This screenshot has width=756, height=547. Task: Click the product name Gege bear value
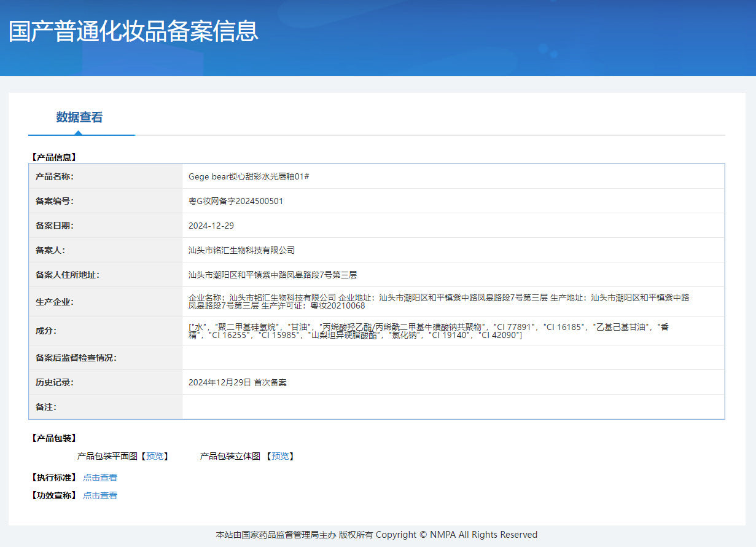coord(248,176)
